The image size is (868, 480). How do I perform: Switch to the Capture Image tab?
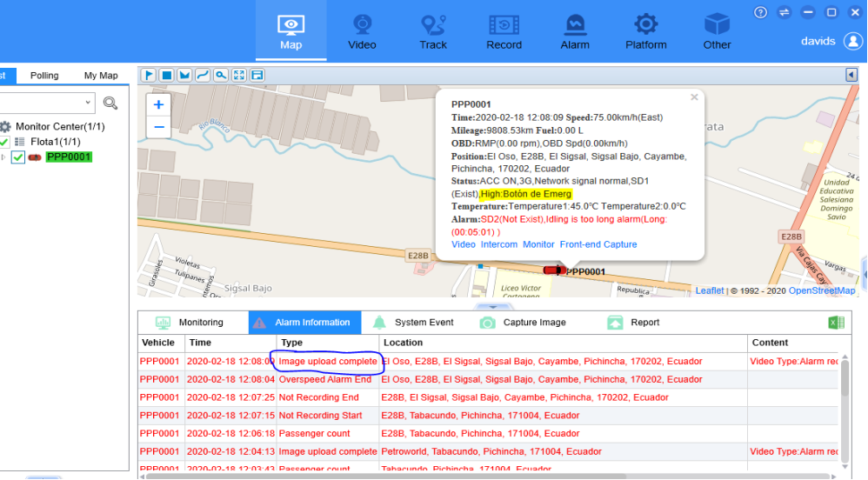(x=523, y=323)
